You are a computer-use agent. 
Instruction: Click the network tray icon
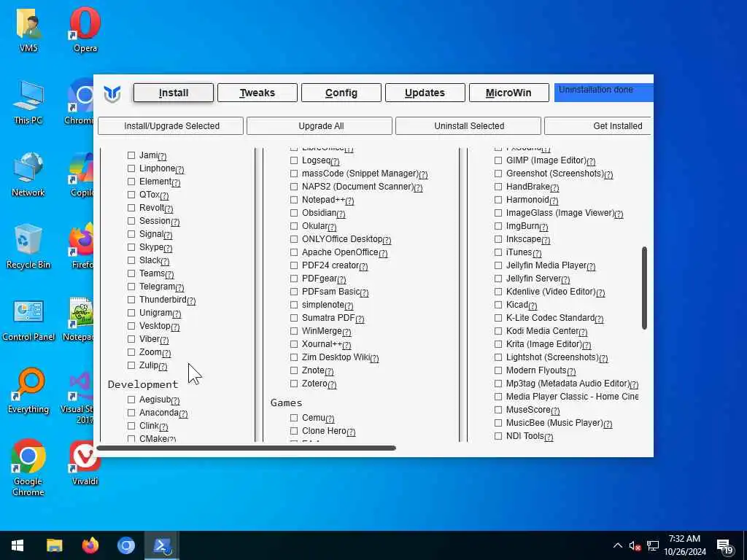tap(653, 545)
